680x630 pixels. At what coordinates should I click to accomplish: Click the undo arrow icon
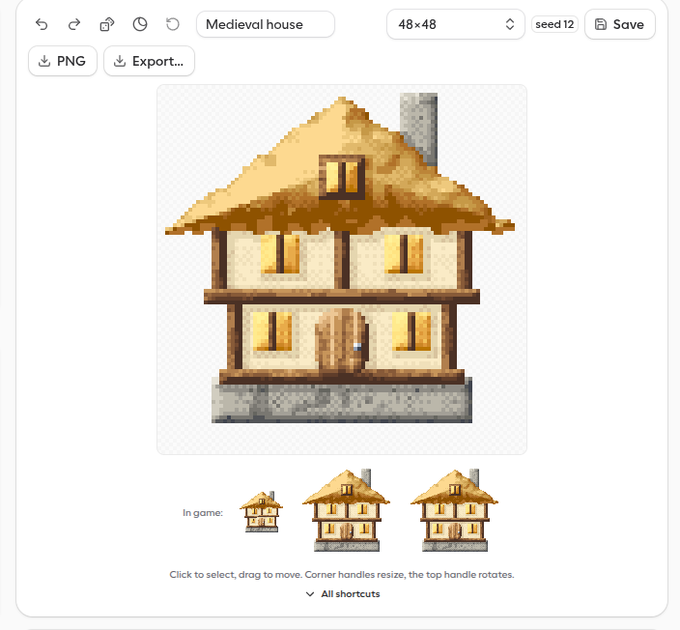42,24
